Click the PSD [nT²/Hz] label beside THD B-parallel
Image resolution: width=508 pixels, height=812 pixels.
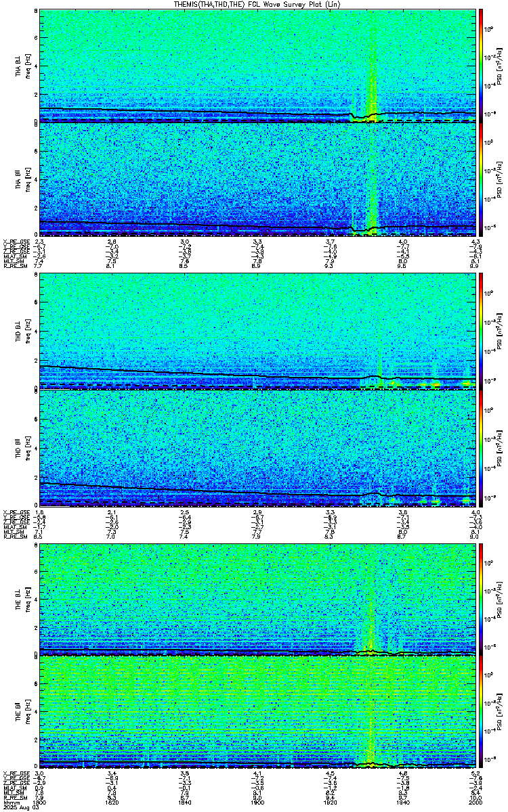tap(500, 447)
